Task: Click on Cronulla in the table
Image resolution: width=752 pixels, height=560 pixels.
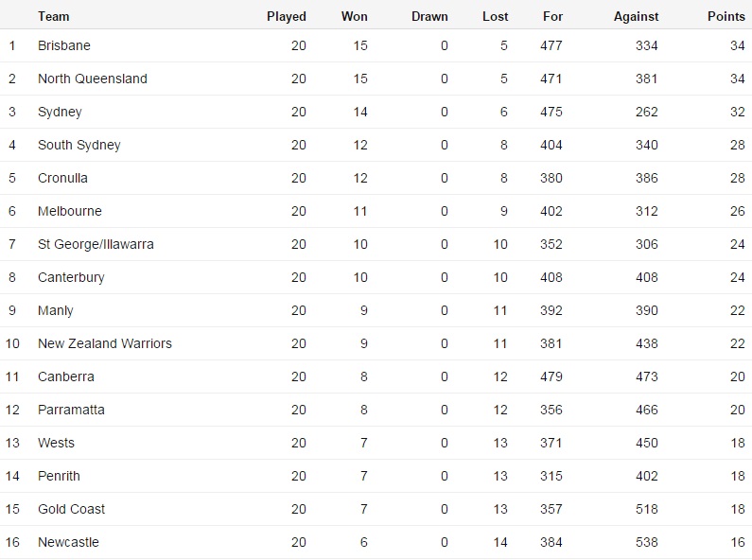Action: pos(64,178)
